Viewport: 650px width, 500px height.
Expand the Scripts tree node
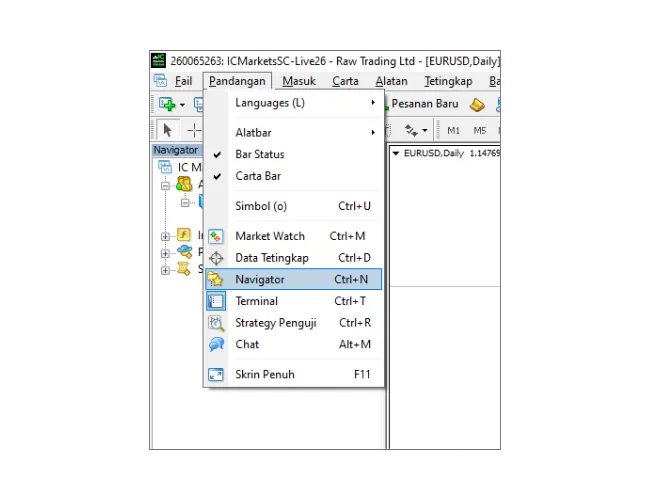(165, 270)
